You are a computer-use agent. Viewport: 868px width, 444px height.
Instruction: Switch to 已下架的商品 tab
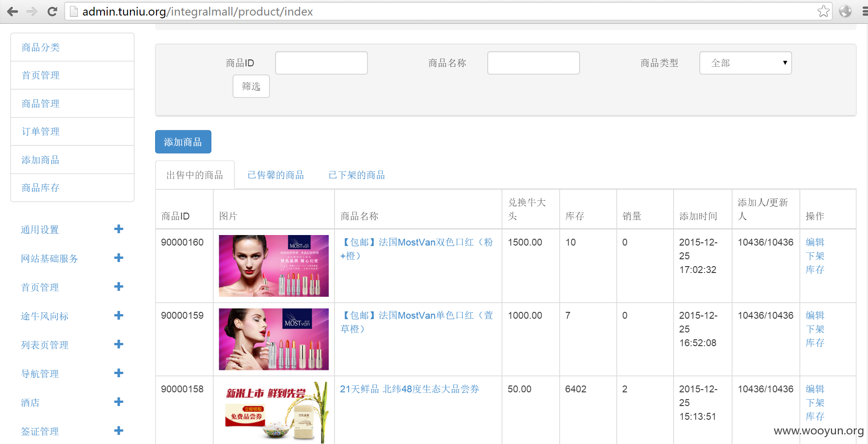[357, 175]
